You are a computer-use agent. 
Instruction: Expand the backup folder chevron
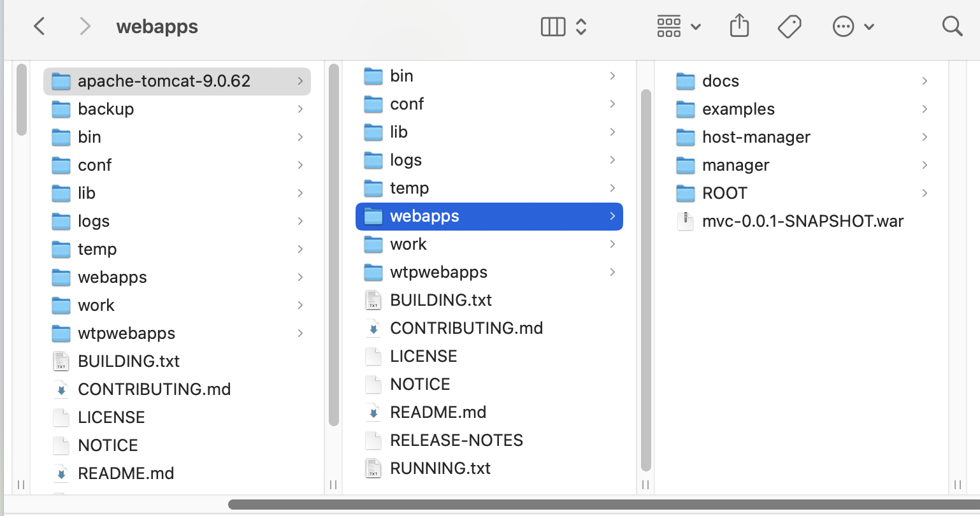(x=300, y=109)
